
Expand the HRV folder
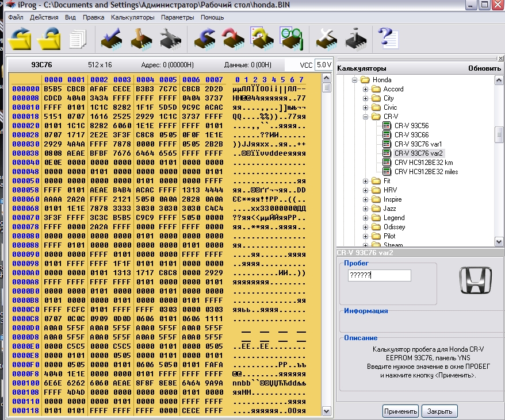point(365,190)
